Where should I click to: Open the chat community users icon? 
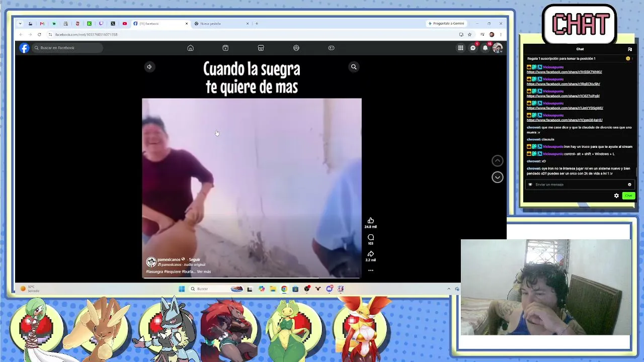[x=630, y=49]
